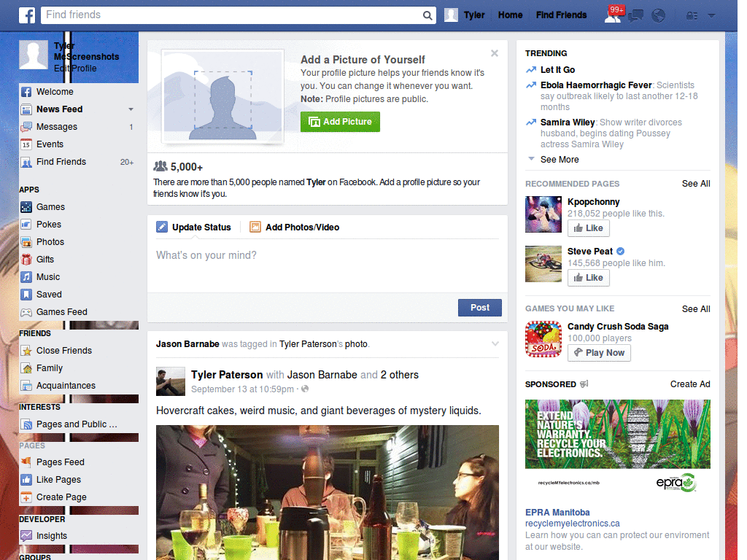
Task: Open the EPRA Manitoba ad title link
Action: (557, 513)
